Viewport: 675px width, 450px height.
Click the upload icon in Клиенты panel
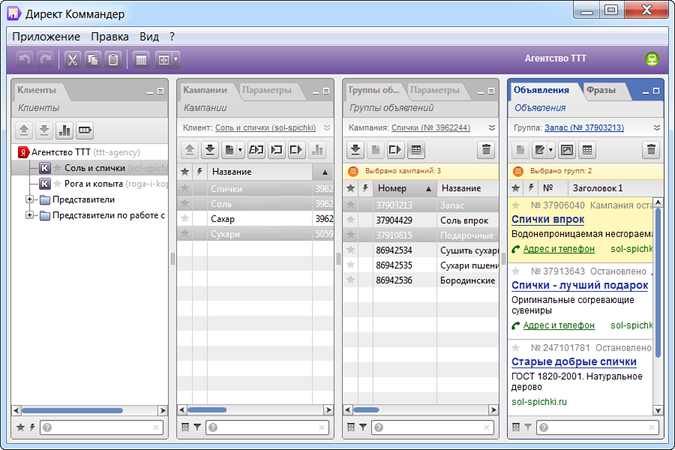click(x=24, y=130)
